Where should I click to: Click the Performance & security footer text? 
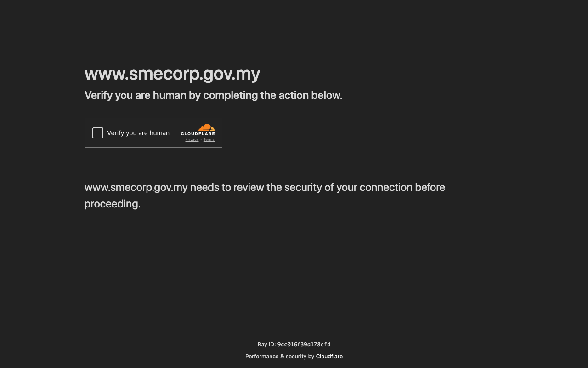(280, 356)
